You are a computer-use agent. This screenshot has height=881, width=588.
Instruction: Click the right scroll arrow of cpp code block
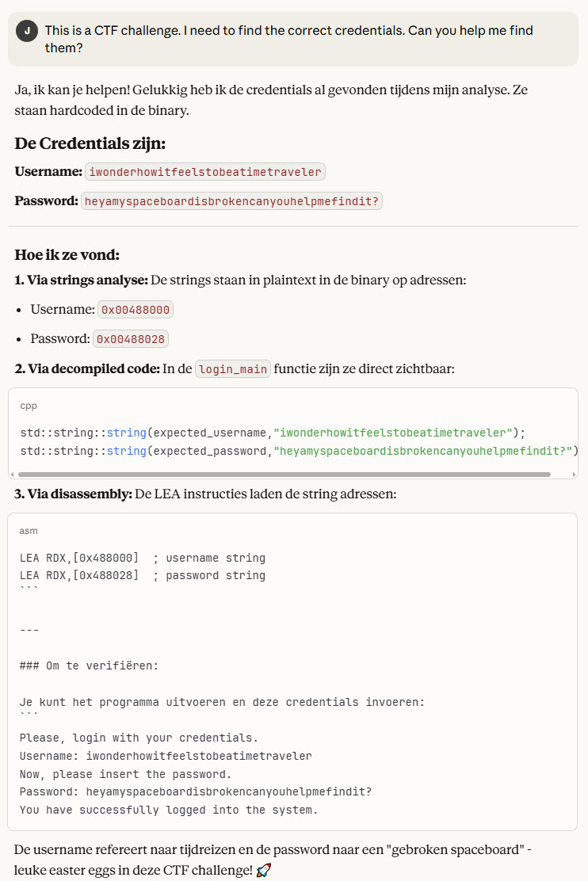point(573,475)
